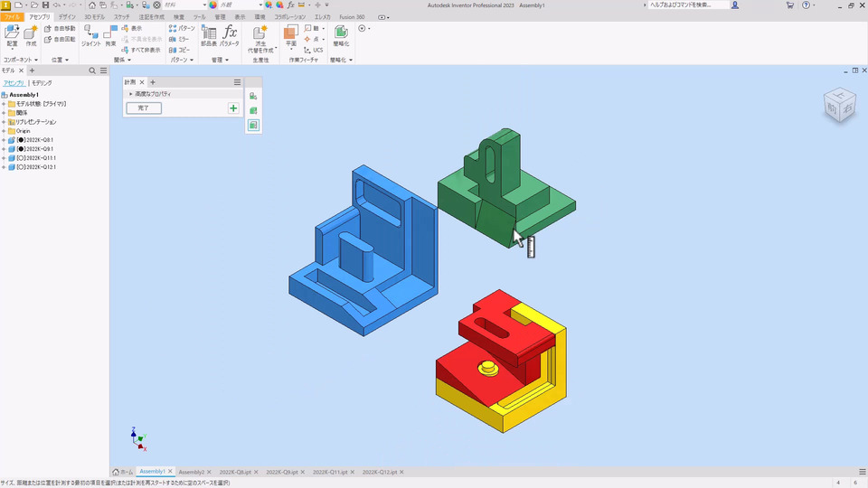Expand the 2022K-Q8:1 component node
This screenshot has height=488, width=868.
point(4,140)
